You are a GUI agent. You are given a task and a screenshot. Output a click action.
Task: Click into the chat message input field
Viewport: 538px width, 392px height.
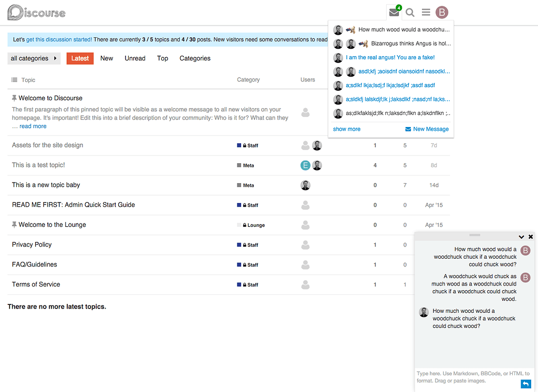[468, 377]
